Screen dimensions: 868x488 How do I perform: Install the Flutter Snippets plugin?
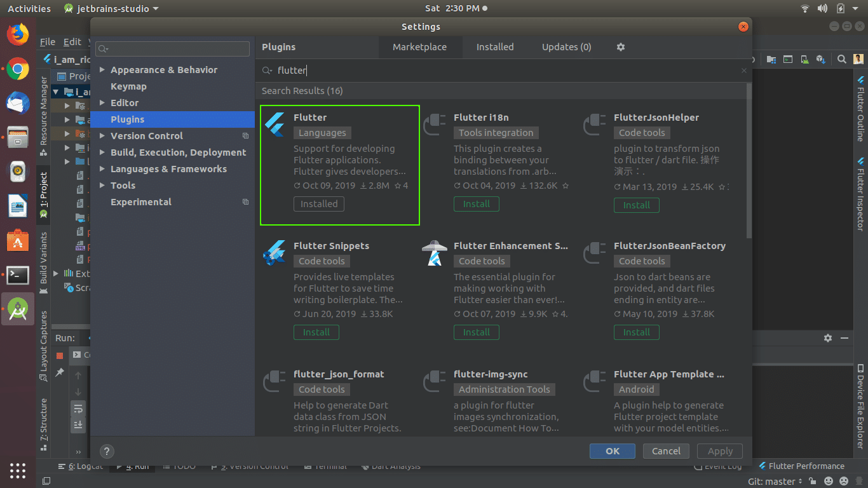(x=316, y=332)
